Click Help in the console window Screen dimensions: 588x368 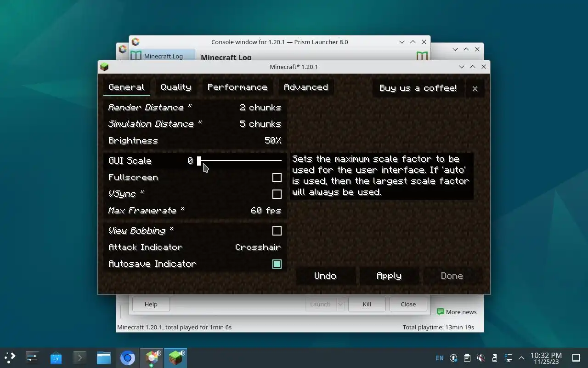(151, 304)
